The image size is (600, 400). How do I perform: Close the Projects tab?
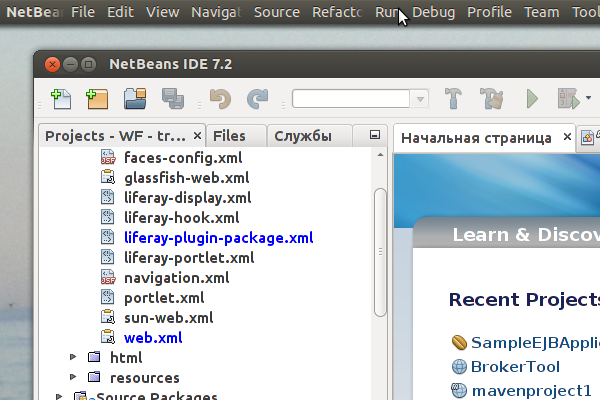tap(197, 136)
